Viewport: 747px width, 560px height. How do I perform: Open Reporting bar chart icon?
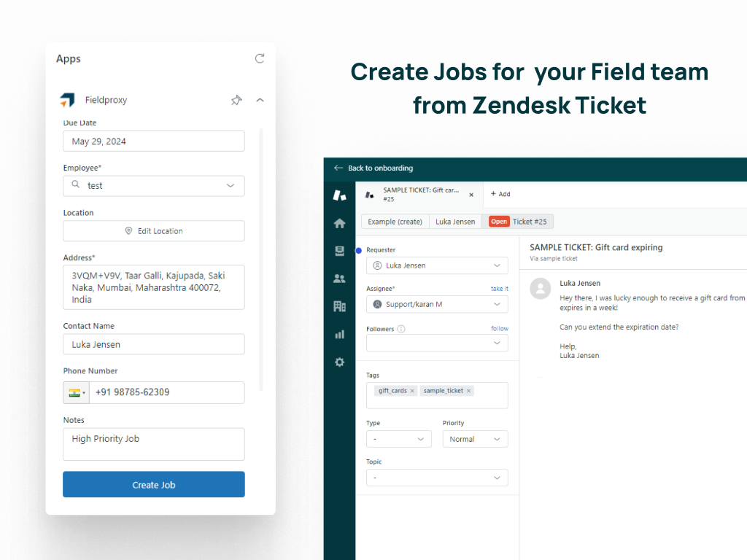[339, 334]
